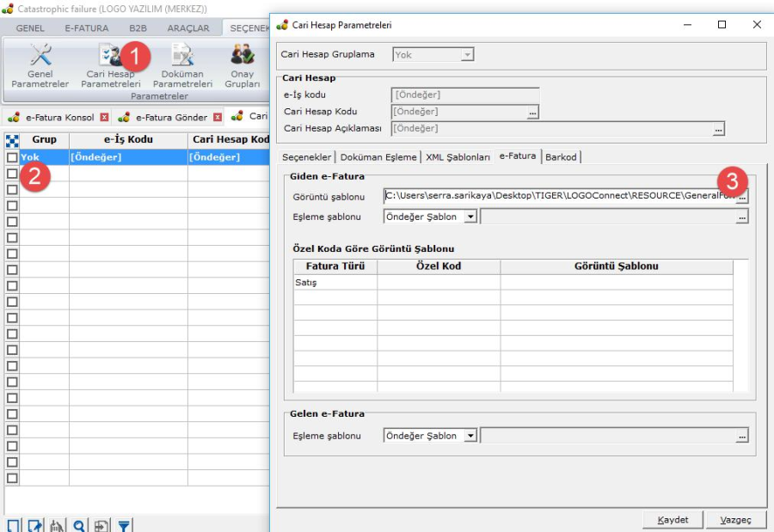The image size is (774, 532).
Task: Switch to the E-FATURA ribbon tab
Action: click(86, 28)
